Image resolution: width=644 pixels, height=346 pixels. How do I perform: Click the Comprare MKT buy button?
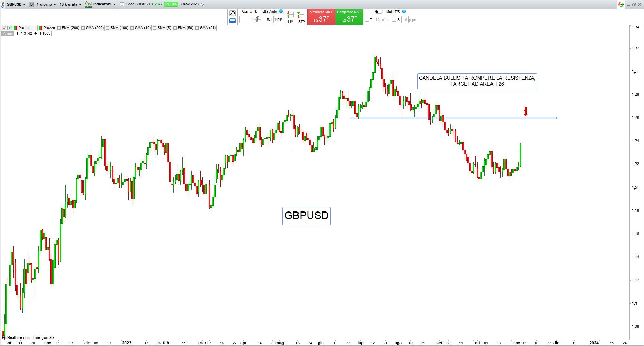tap(349, 17)
